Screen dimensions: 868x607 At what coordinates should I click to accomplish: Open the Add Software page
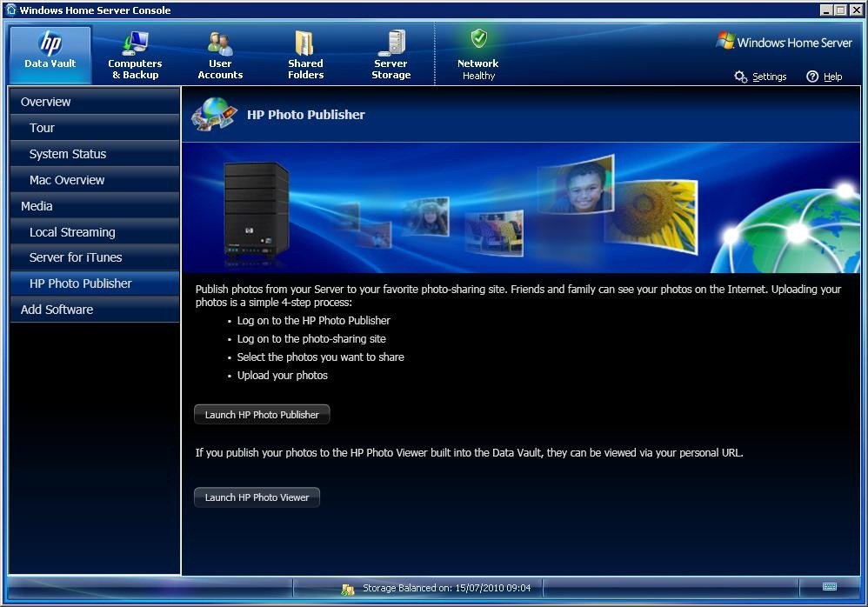click(x=95, y=310)
